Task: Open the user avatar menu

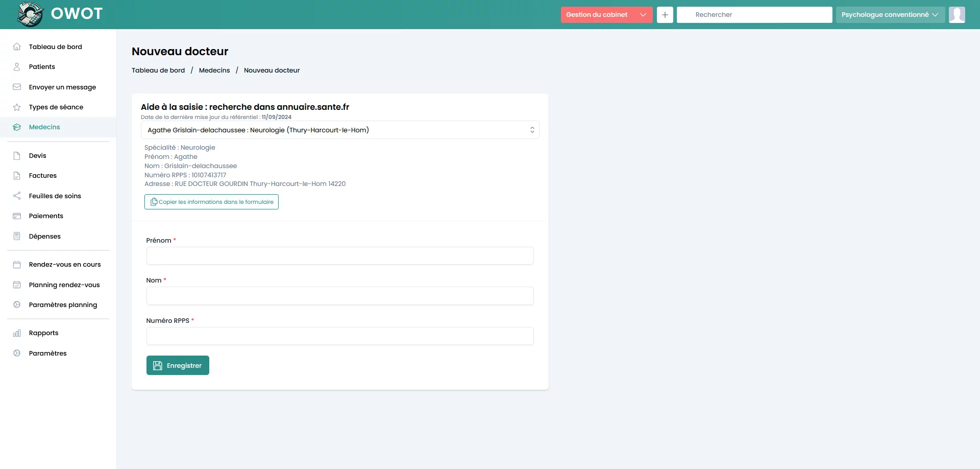Action: click(x=957, y=15)
